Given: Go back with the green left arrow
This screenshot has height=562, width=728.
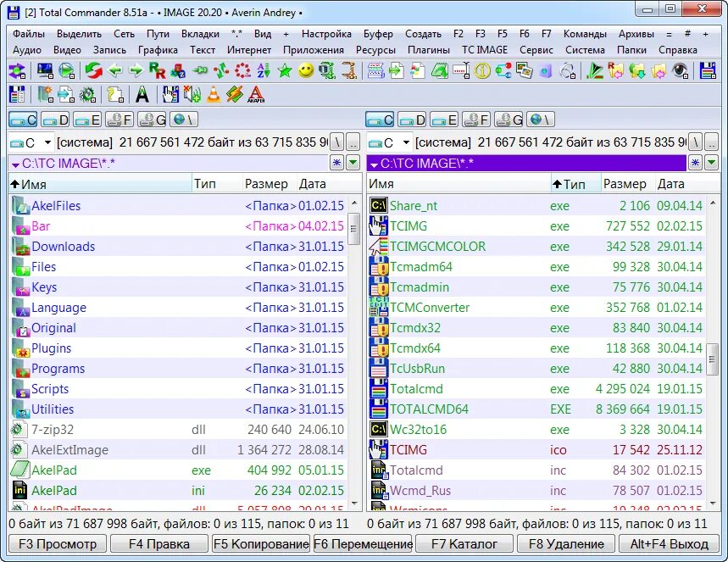Looking at the screenshot, I should pyautogui.click(x=115, y=70).
